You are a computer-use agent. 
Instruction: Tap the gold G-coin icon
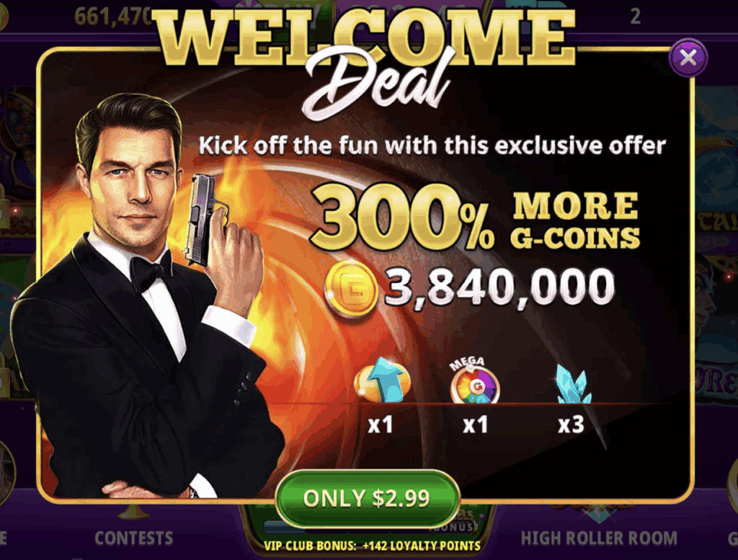[x=351, y=288]
